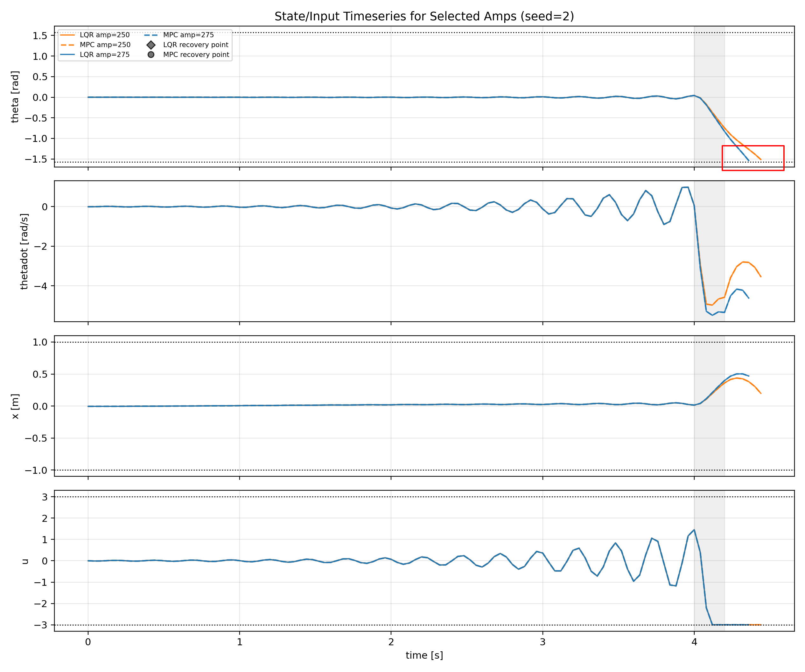The image size is (805, 672).
Task: Click the red highlight rectangle in theta plot
Action: [x=753, y=158]
